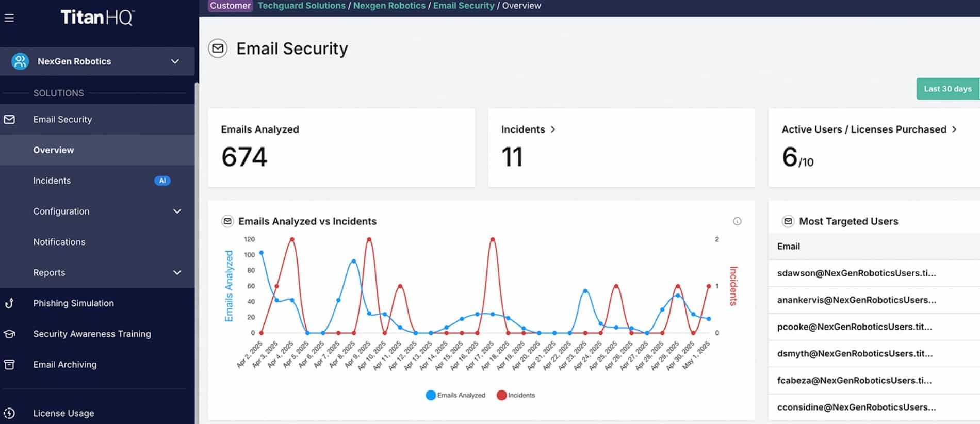980x424 pixels.
Task: Click the TitanHQ logo
Action: pyautogui.click(x=97, y=18)
